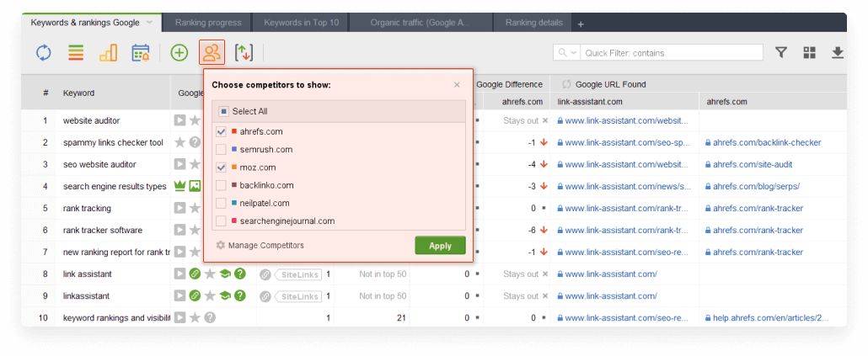
Task: Click the blue refresh rankings icon
Action: click(x=43, y=53)
